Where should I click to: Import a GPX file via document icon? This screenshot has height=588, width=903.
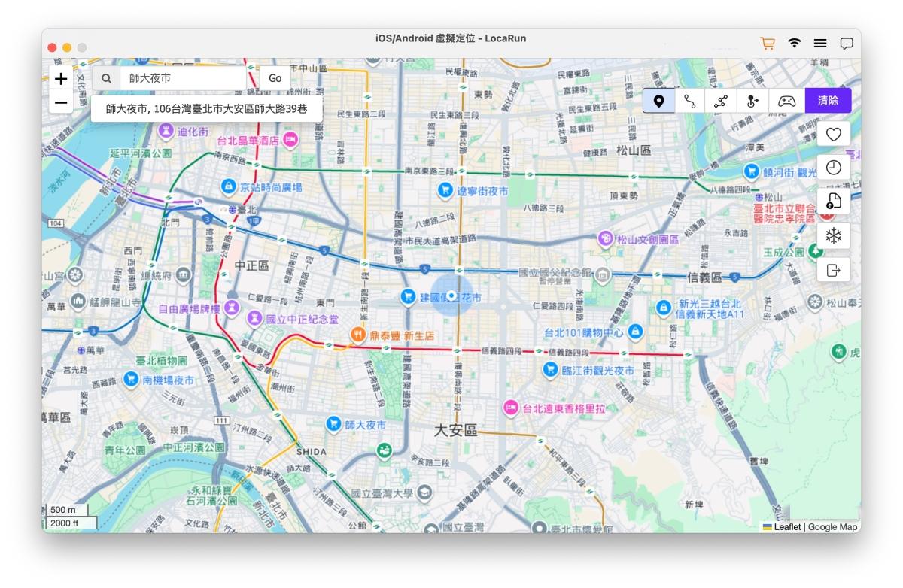coord(833,201)
